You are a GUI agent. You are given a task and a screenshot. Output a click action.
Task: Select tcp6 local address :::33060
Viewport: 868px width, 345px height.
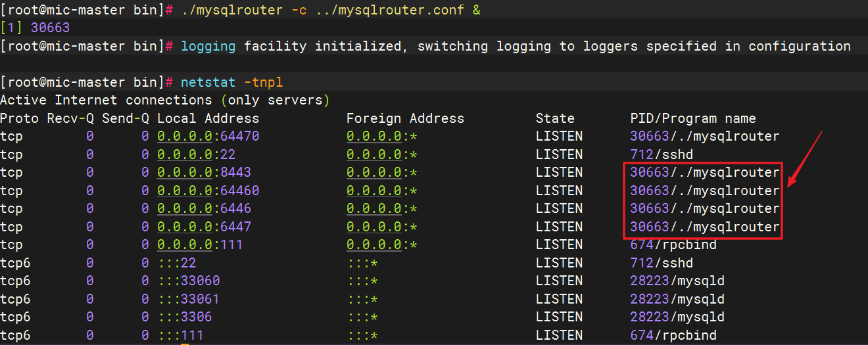(189, 281)
